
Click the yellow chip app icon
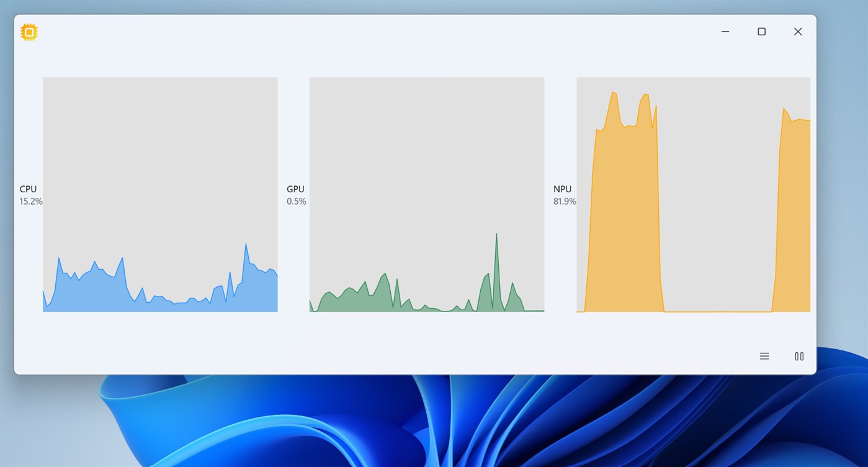click(x=29, y=32)
